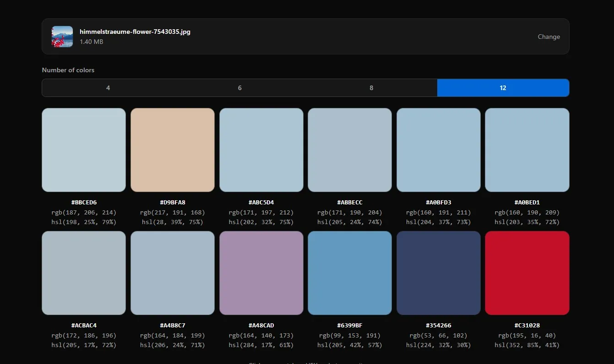Click the rgb(217, 191, 168) value
This screenshot has width=614, height=364.
pyautogui.click(x=173, y=212)
